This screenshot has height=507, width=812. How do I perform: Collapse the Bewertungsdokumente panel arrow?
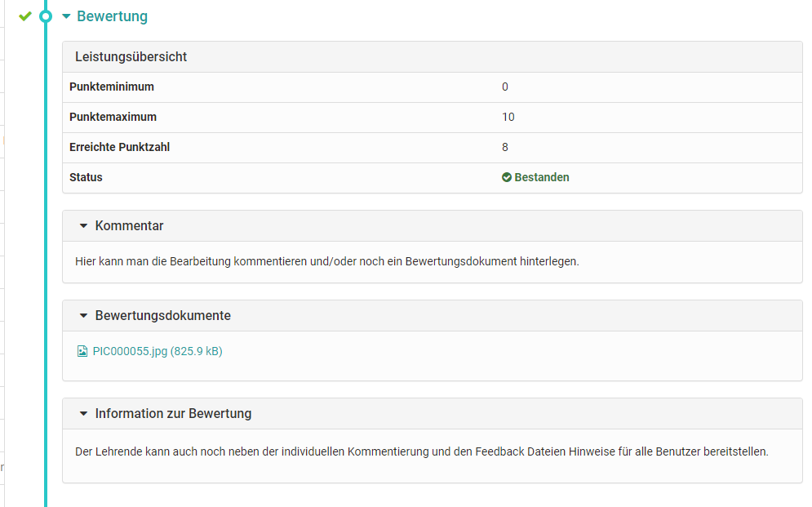(83, 315)
